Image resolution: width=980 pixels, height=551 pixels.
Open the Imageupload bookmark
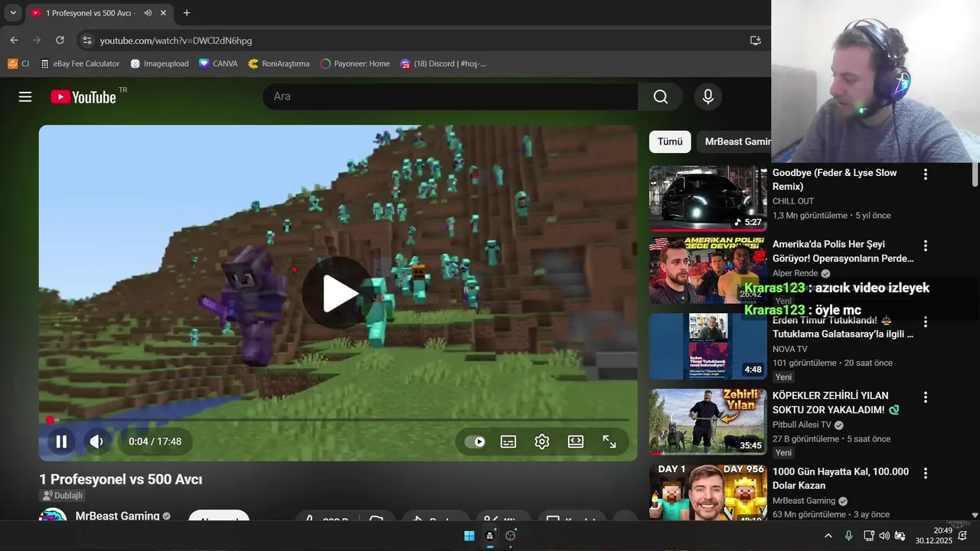click(159, 64)
